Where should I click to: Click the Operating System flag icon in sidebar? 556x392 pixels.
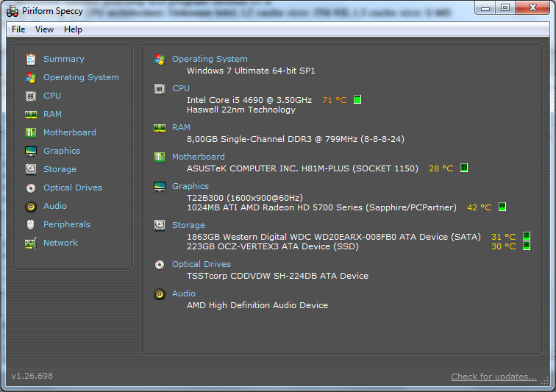[31, 78]
